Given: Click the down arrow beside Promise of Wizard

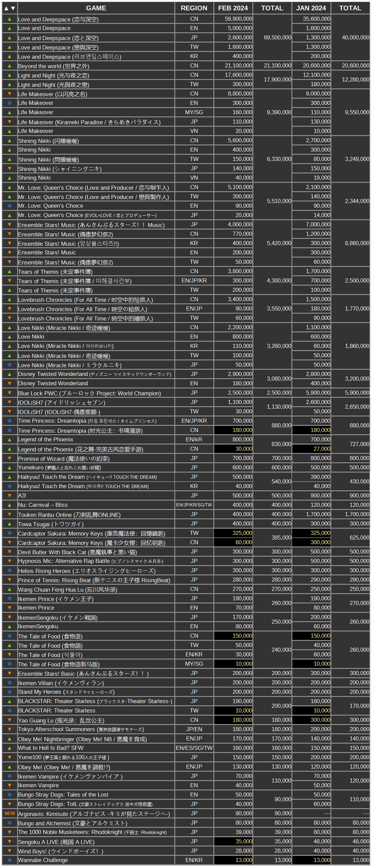Looking at the screenshot, I should tap(9, 458).
